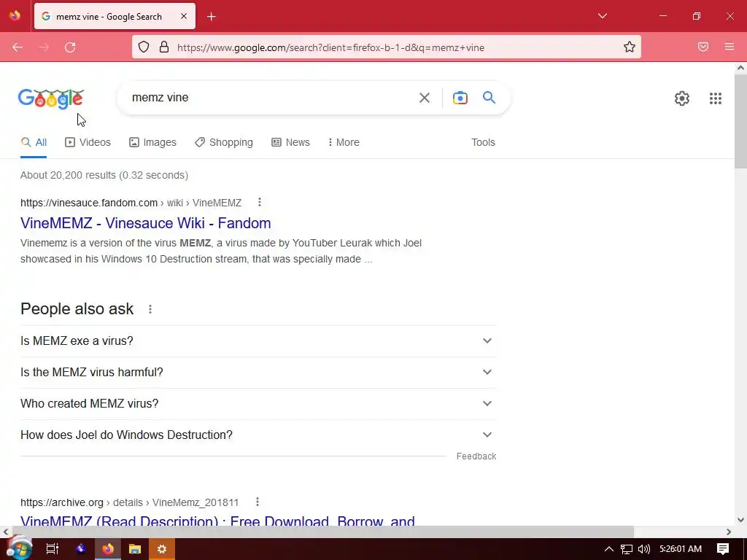Open Task View in the taskbar
The height and width of the screenshot is (560, 747).
[x=53, y=549]
